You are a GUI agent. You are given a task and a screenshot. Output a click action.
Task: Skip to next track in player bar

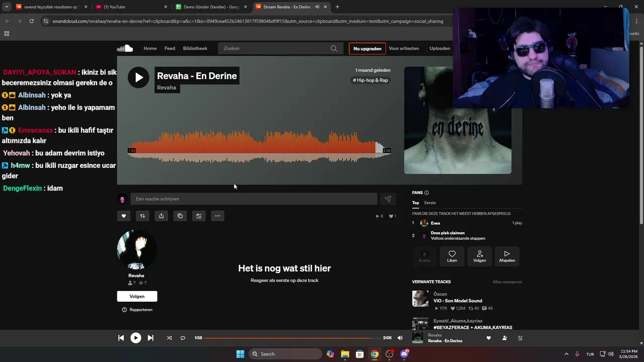150,338
